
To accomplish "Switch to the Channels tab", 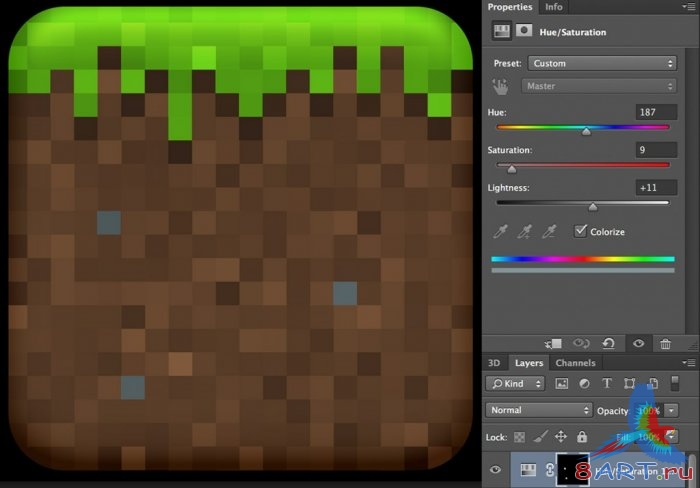I will [x=575, y=363].
